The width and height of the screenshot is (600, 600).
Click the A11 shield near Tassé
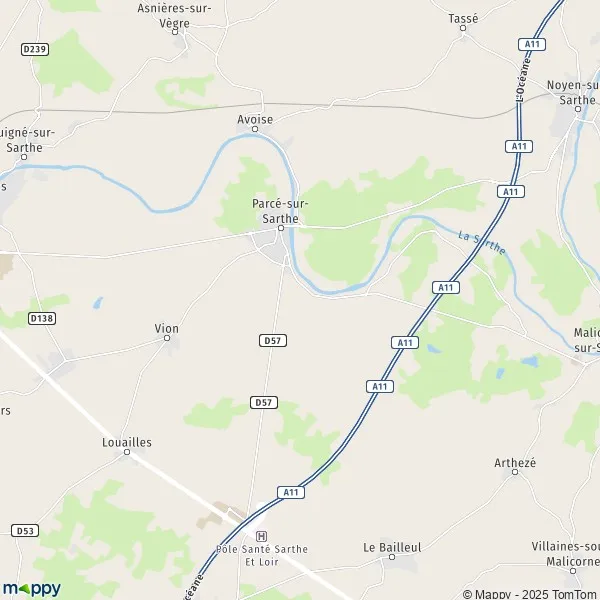(x=532, y=44)
